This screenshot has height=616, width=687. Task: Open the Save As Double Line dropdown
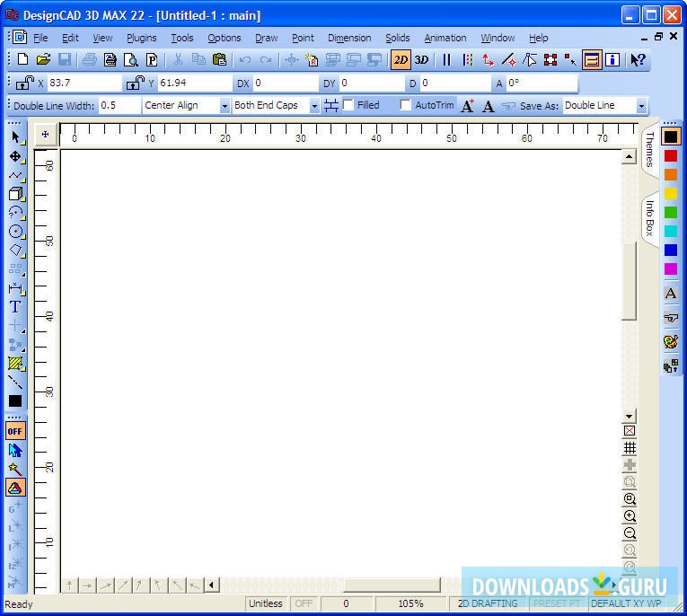coord(641,106)
